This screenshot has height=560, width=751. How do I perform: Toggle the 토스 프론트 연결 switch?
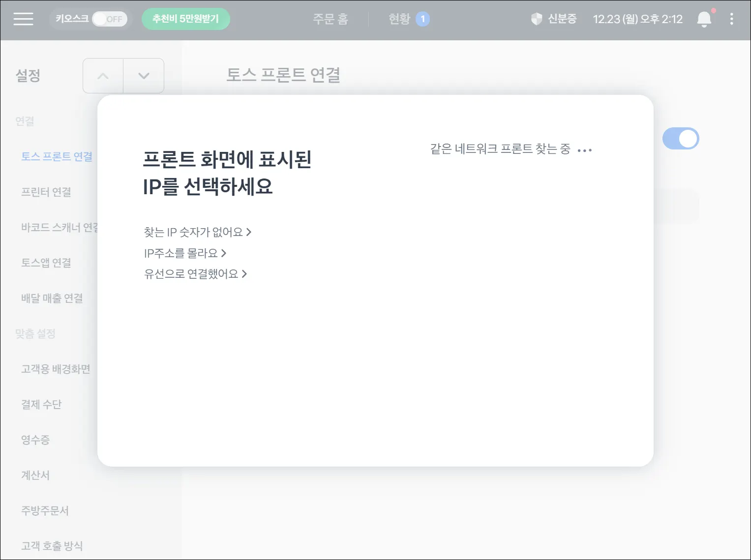[x=681, y=139]
